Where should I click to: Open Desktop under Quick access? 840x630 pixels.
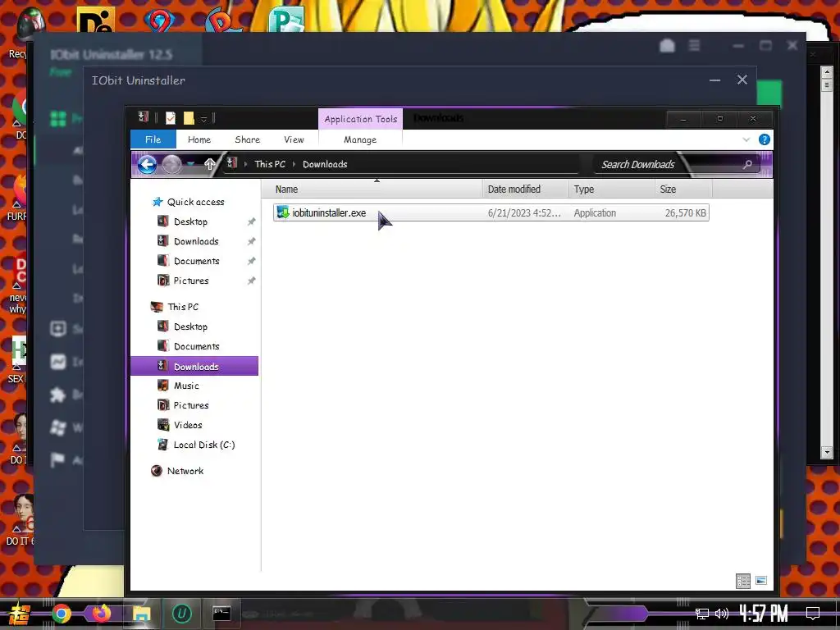click(x=190, y=221)
